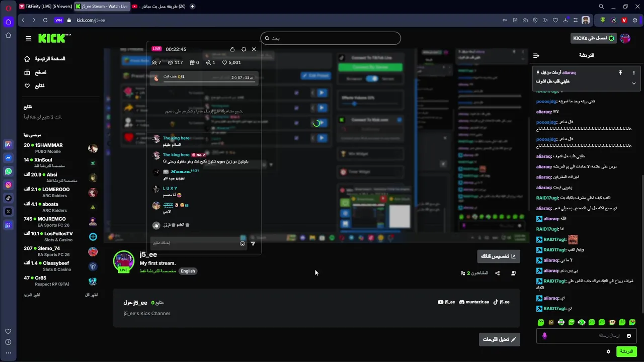
Task: Click the green الدردشة send button
Action: [626, 351]
